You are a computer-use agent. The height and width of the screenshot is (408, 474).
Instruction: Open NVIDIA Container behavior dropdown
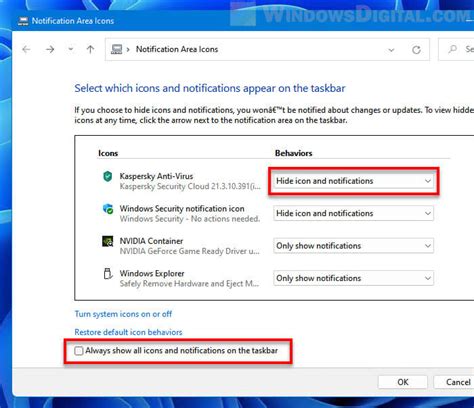353,246
